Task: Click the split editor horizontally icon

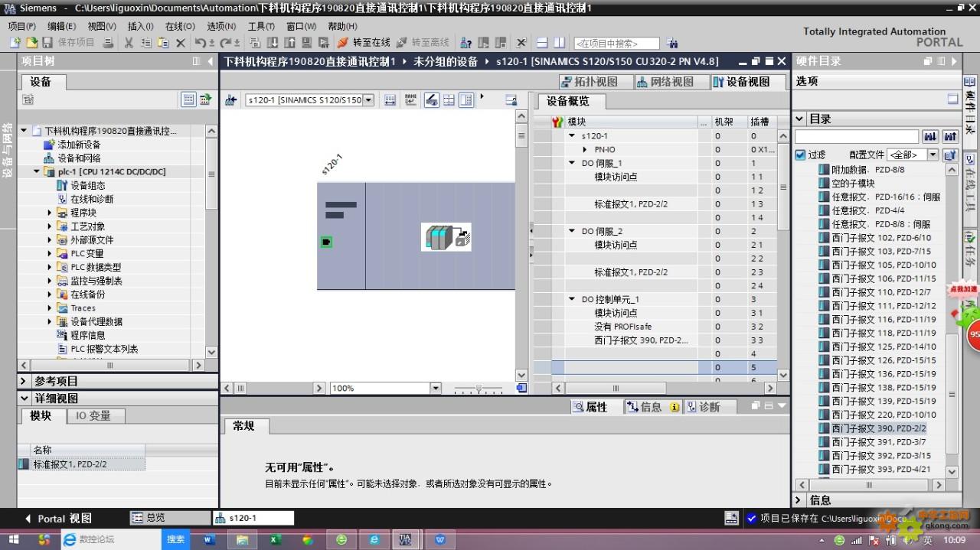Action: [x=542, y=43]
